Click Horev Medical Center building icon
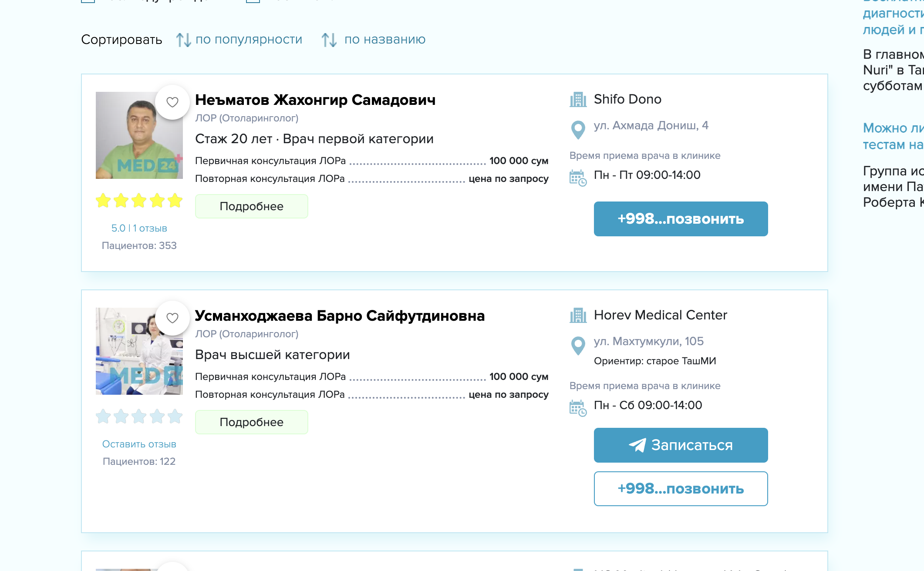This screenshot has width=924, height=571. tap(578, 316)
